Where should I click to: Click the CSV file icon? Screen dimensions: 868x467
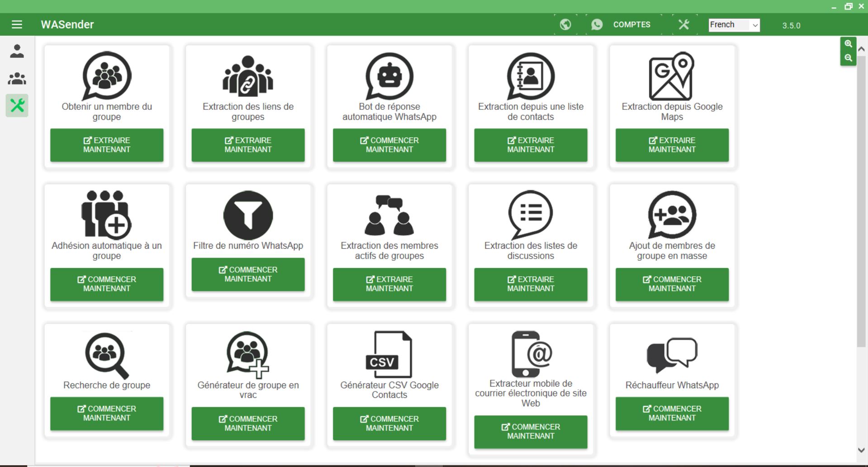389,355
